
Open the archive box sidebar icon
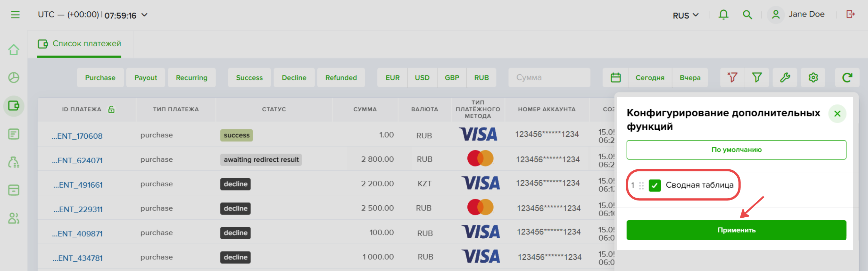[14, 190]
